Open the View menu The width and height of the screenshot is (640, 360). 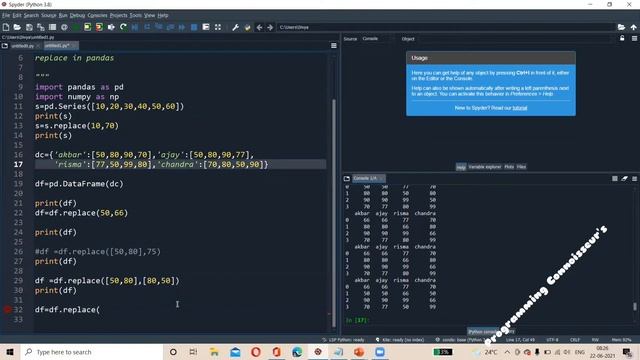point(149,15)
